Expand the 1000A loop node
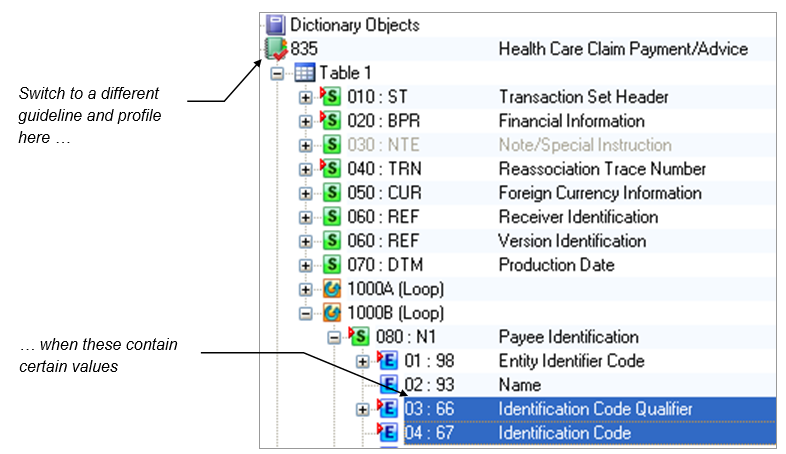 306,289
